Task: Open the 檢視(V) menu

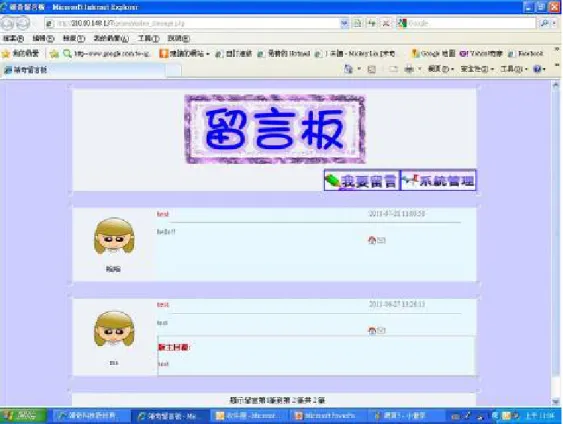Action: click(x=74, y=38)
